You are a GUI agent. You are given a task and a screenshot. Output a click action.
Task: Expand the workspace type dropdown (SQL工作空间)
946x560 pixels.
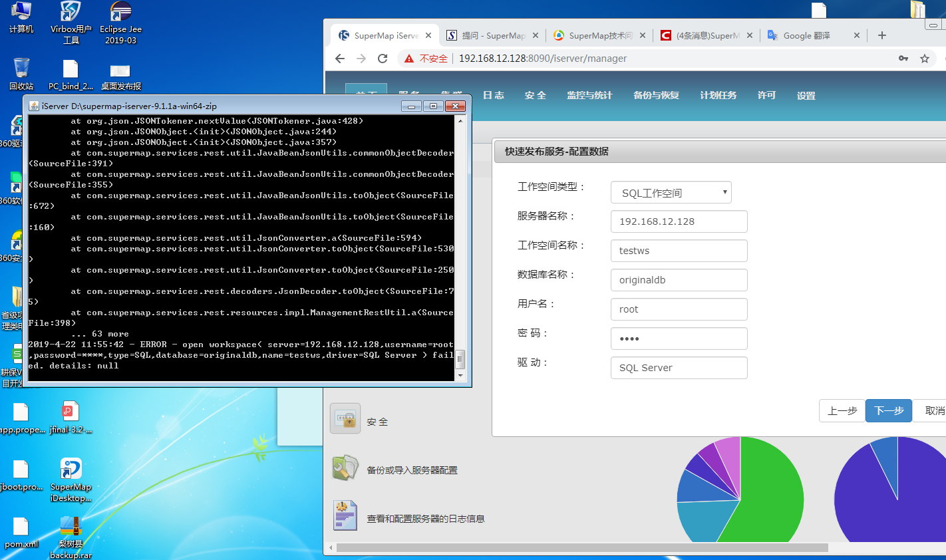coord(671,193)
